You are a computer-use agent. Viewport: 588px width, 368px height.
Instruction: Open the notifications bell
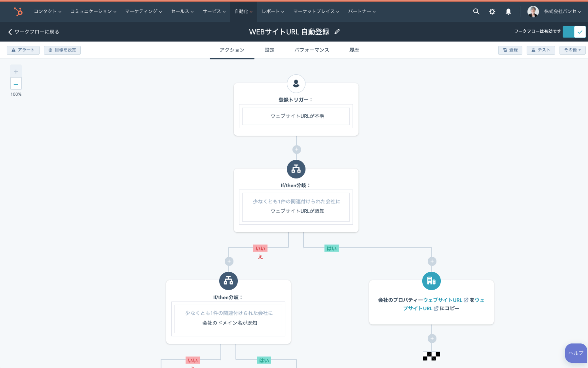[508, 11]
